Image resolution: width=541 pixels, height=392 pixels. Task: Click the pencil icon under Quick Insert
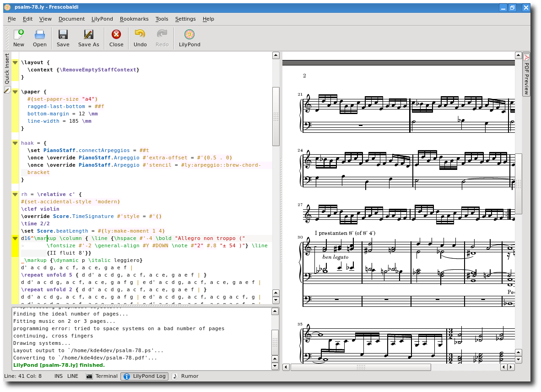pyautogui.click(x=7, y=90)
